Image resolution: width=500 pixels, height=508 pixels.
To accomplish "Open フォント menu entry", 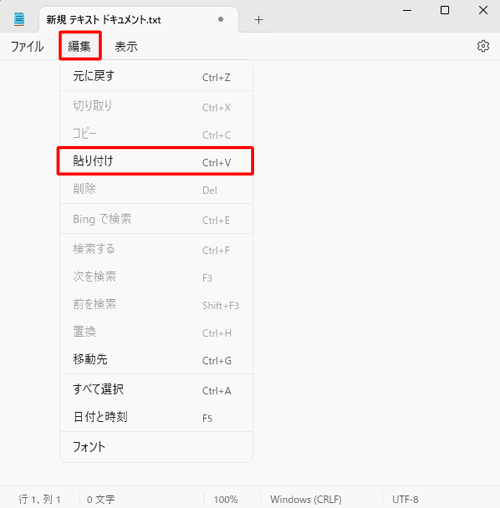I will (x=156, y=447).
